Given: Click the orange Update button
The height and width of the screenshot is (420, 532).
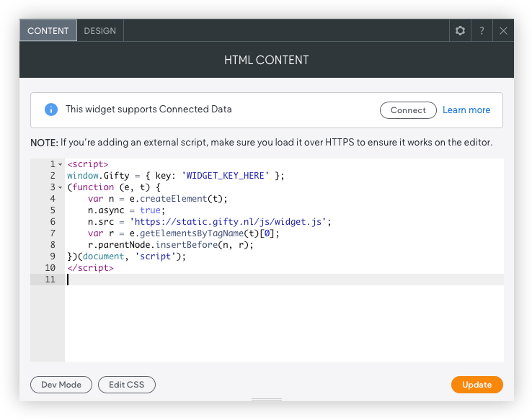Looking at the screenshot, I should pos(476,385).
